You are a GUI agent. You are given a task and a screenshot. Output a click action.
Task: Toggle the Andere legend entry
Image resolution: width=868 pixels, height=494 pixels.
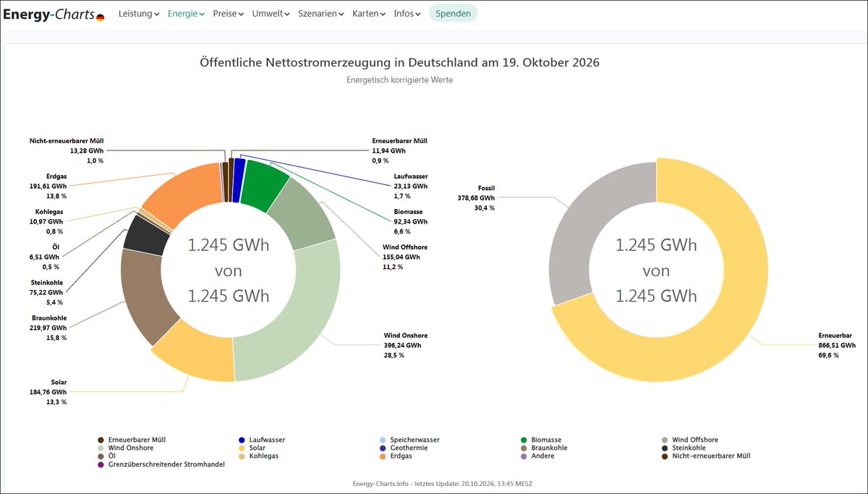point(538,456)
